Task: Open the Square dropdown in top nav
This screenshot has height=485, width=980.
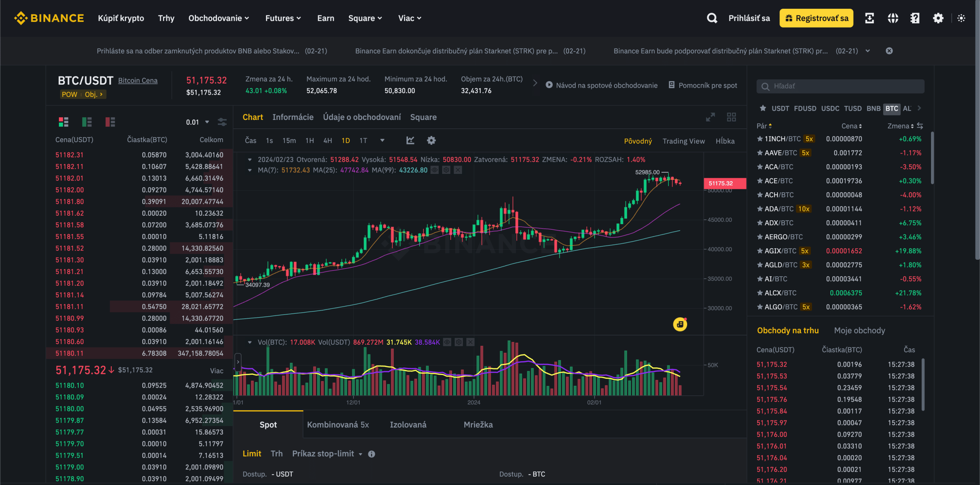Action: 365,18
